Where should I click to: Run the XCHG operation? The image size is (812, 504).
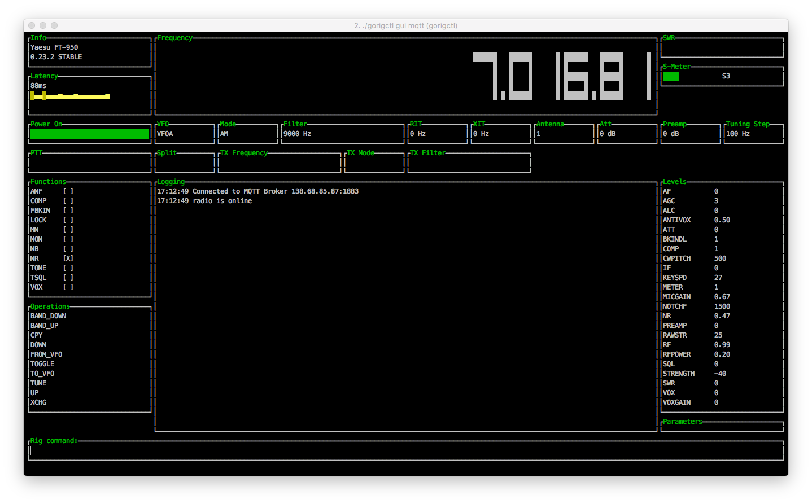[38, 402]
